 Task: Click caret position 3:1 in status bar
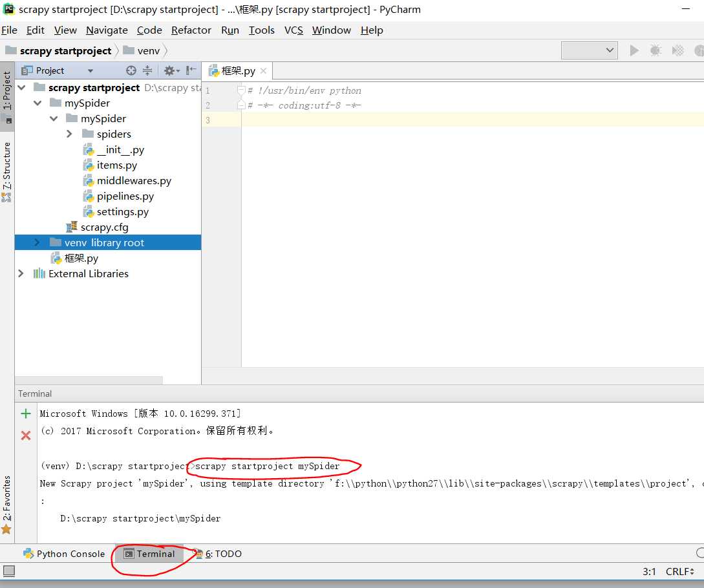[649, 571]
